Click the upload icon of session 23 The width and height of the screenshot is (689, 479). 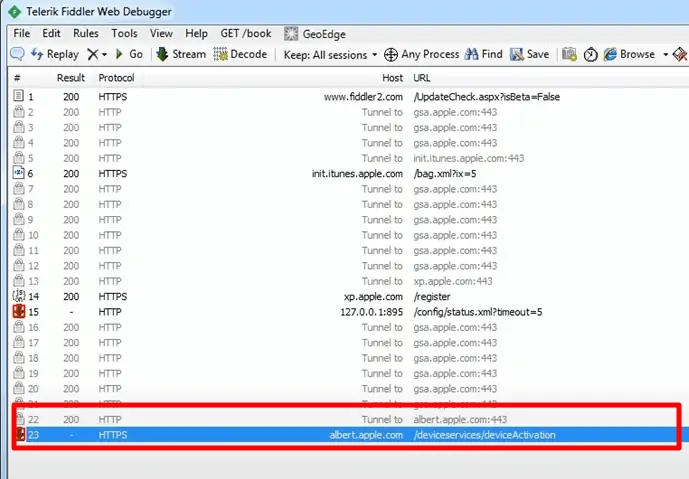click(20, 434)
